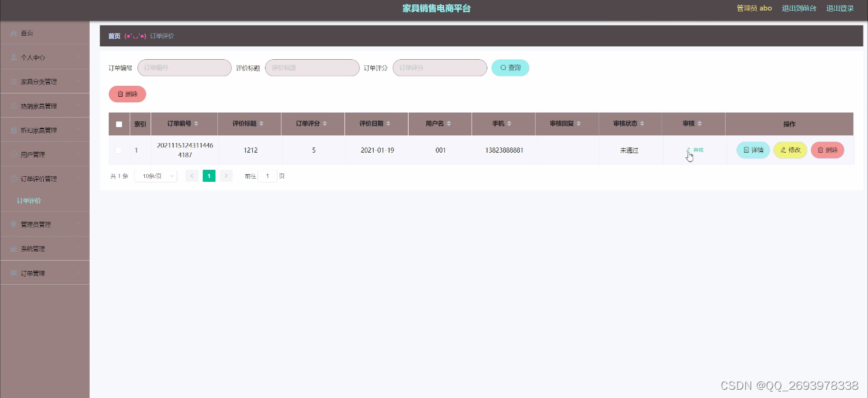Image resolution: width=868 pixels, height=398 pixels.
Task: Click the 订单管理 sidebar icon
Action: pyautogui.click(x=14, y=273)
